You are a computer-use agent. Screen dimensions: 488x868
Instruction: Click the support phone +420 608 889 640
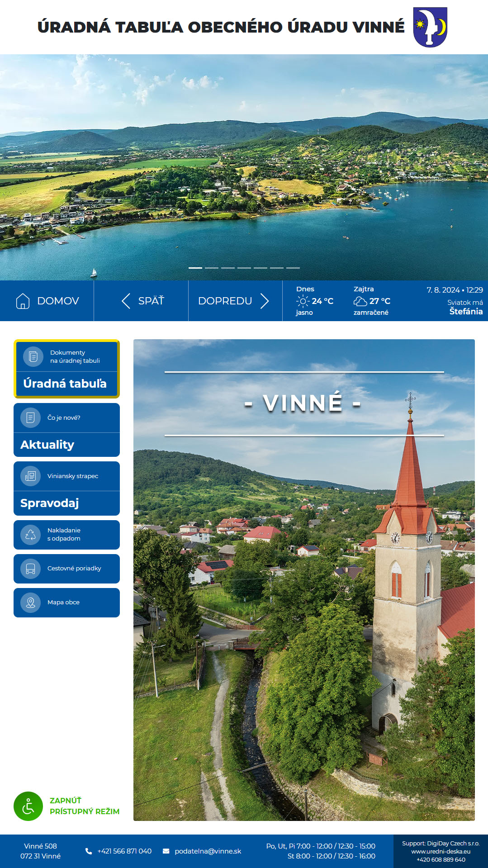(x=441, y=859)
